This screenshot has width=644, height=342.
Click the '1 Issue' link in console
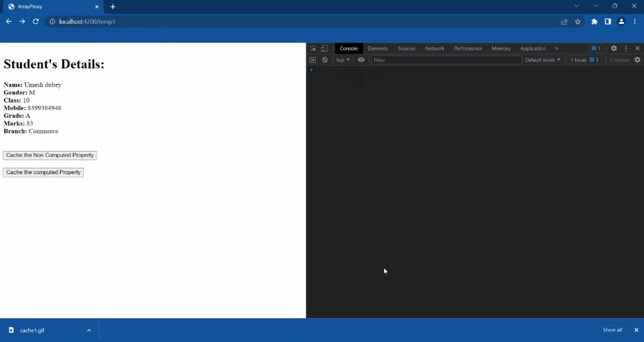[585, 60]
